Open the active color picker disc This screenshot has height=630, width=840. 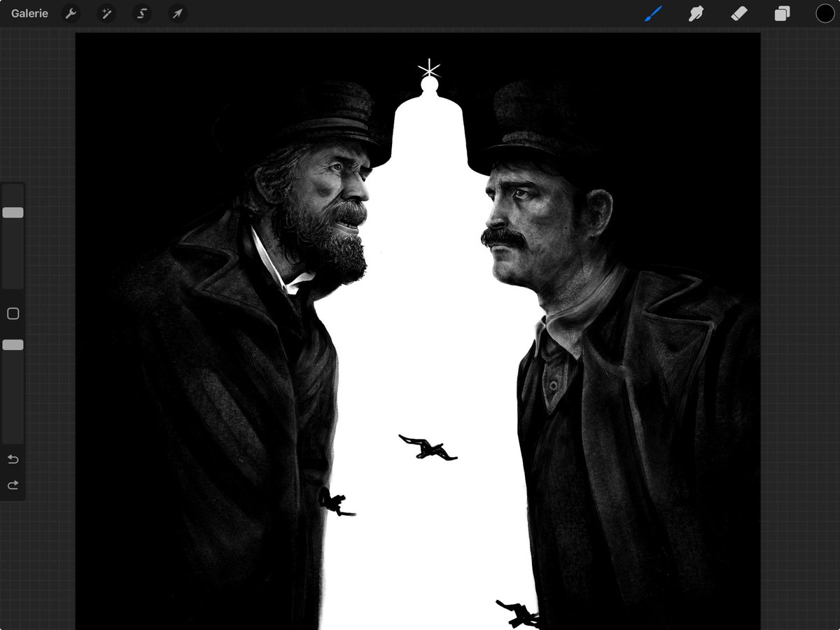[x=825, y=13]
